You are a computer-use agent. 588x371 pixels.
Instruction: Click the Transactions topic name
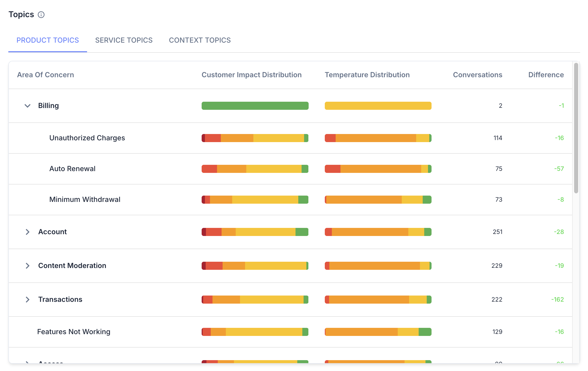[60, 299]
